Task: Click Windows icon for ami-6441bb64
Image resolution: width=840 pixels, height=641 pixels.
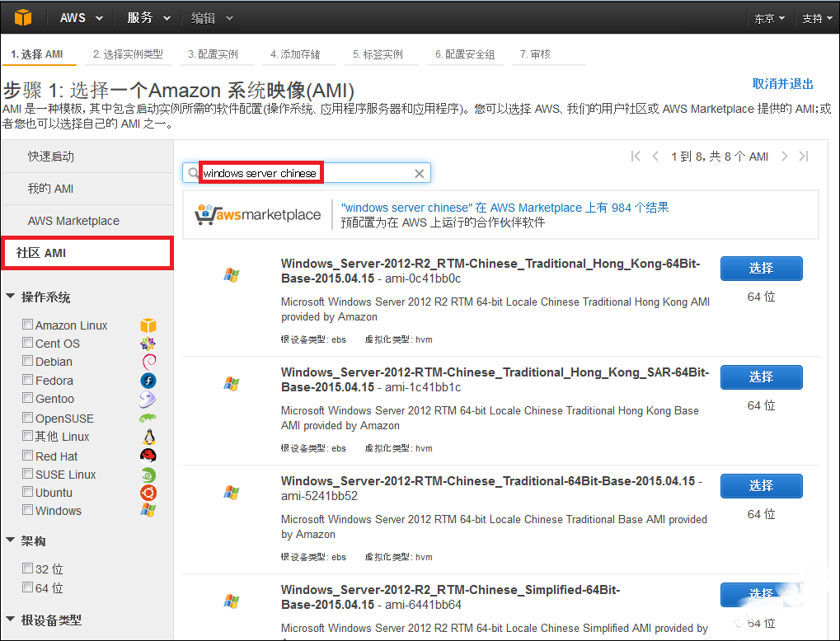Action: [232, 601]
